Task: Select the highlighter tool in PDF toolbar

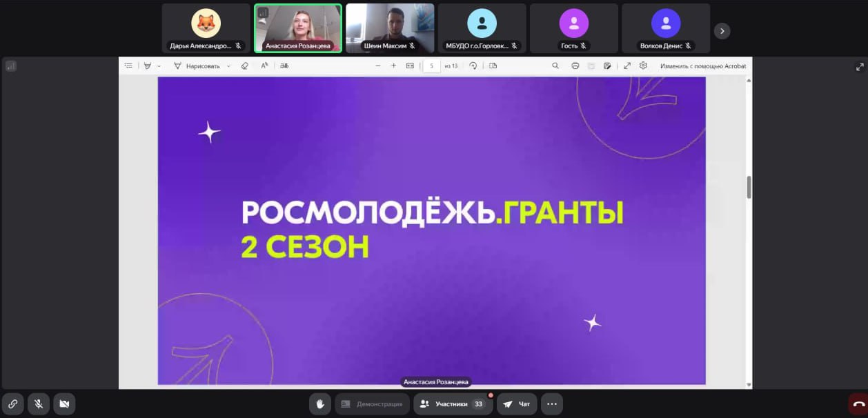Action: (x=148, y=66)
